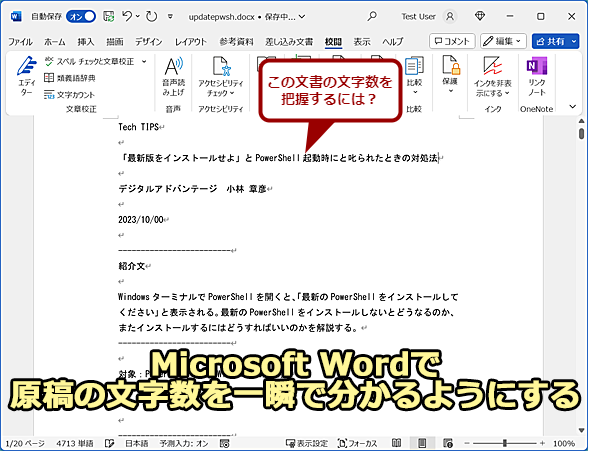Click the 100% zoom level
The height and width of the screenshot is (452, 589).
tap(564, 444)
